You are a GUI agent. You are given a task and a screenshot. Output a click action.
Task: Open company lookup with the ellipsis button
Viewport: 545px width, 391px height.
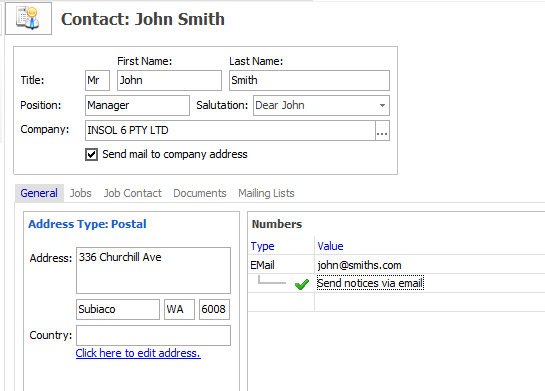(382, 130)
